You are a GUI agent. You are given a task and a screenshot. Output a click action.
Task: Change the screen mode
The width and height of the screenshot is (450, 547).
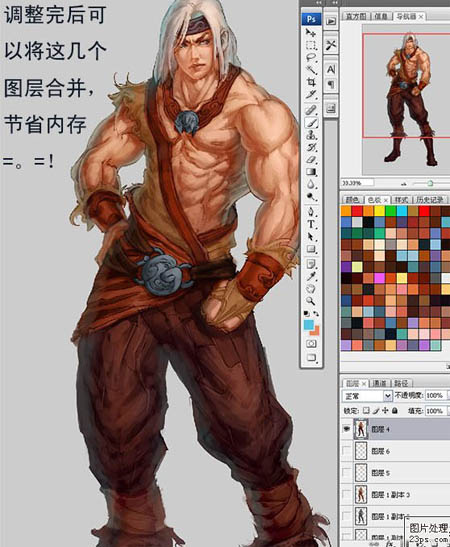(x=311, y=358)
